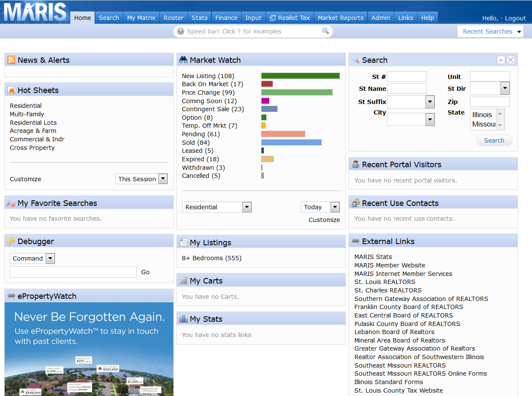Collapse the Search panel with up arrow
Viewport: 532px width, 396px height.
pyautogui.click(x=501, y=60)
